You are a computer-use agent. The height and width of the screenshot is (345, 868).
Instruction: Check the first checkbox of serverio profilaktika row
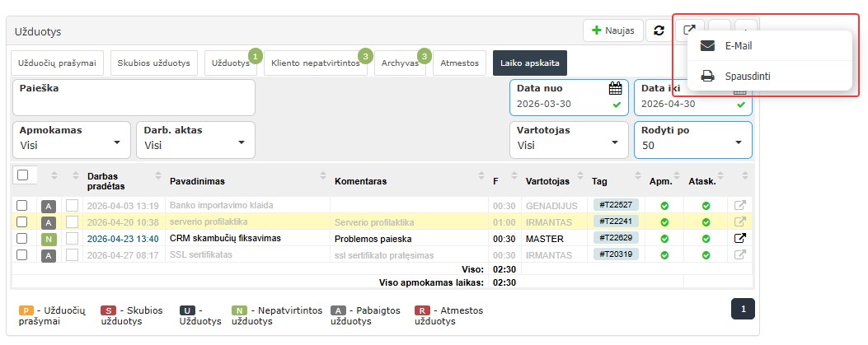click(21, 222)
